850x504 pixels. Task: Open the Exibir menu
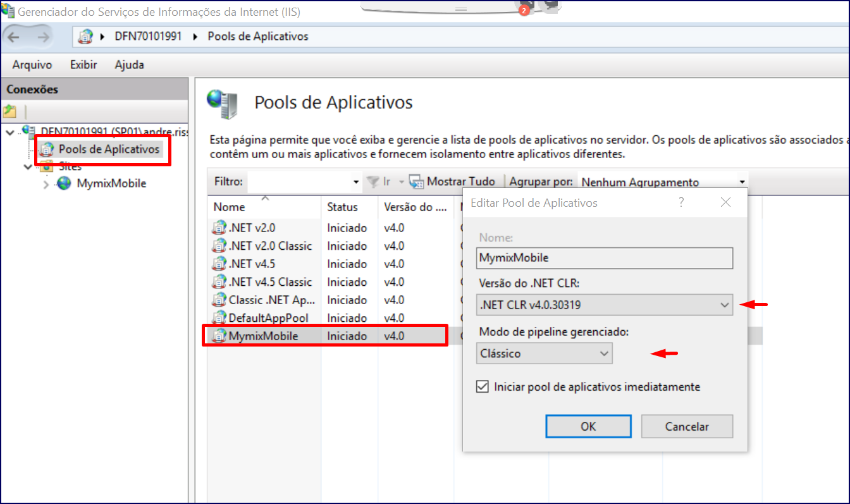click(83, 65)
